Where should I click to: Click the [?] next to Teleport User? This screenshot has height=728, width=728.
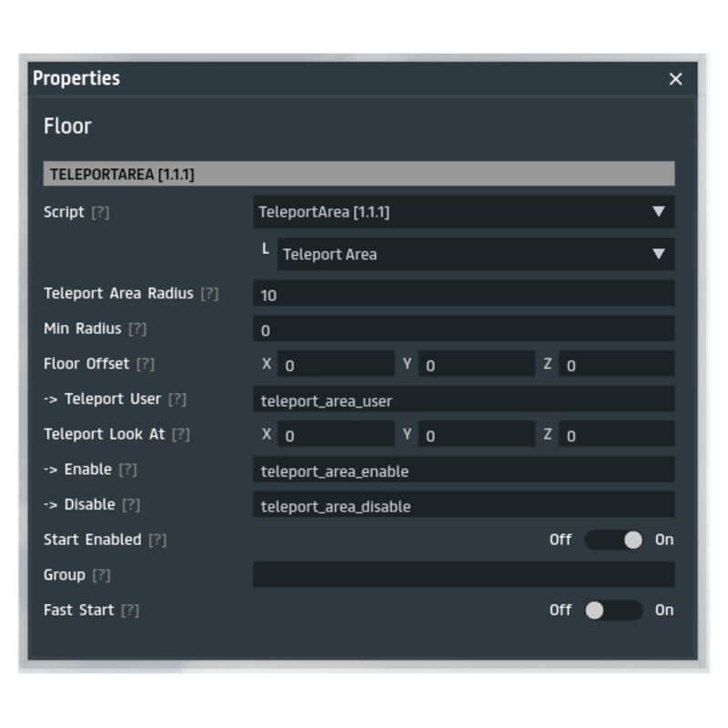(177, 399)
